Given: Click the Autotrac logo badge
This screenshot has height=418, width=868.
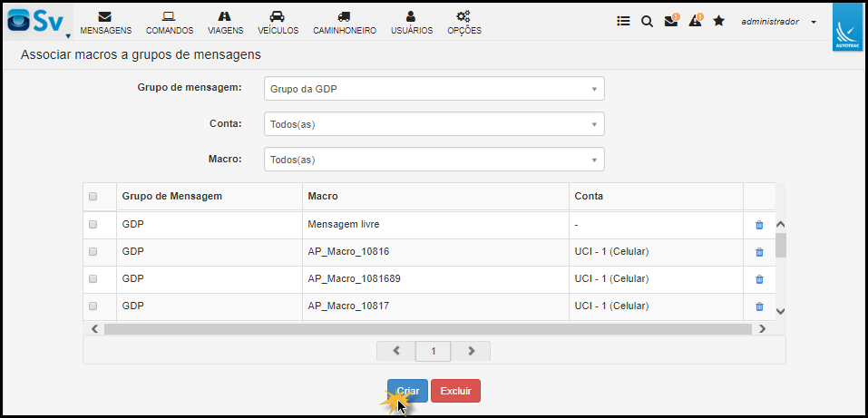Looking at the screenshot, I should click(847, 27).
